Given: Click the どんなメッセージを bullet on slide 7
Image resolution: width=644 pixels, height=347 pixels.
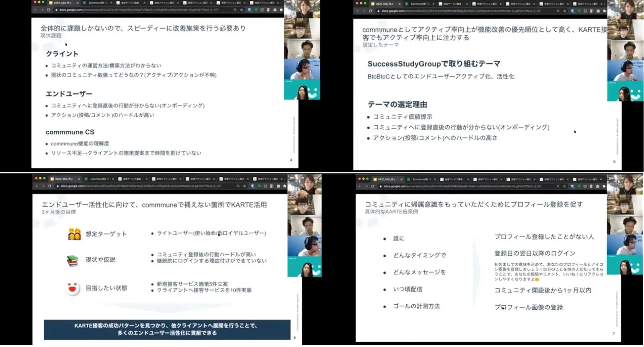Looking at the screenshot, I should click(x=420, y=272).
